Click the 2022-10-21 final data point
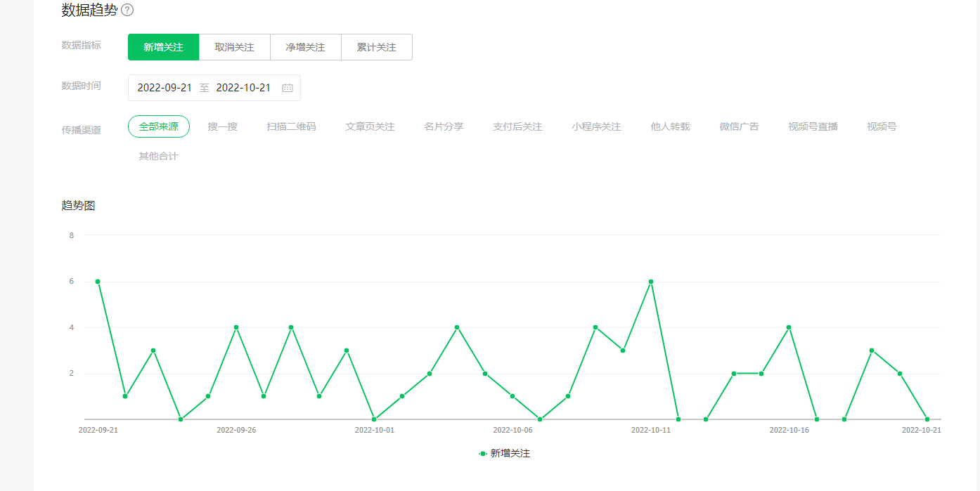Viewport: 980px width, 491px height. [x=927, y=419]
